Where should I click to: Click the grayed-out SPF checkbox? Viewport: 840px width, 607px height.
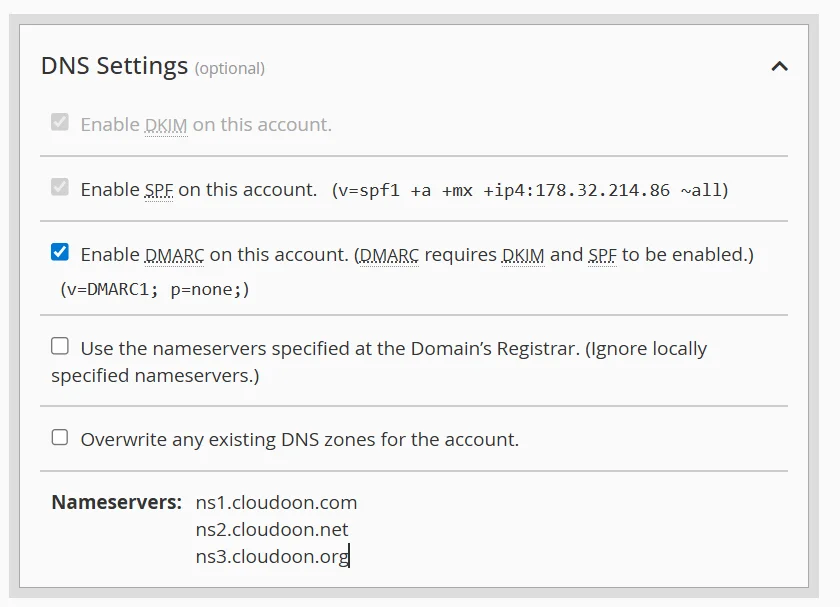pyautogui.click(x=61, y=189)
